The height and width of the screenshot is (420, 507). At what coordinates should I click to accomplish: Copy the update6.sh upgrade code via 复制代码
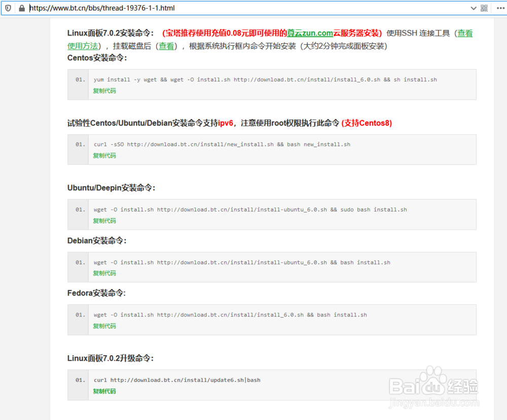[104, 392]
